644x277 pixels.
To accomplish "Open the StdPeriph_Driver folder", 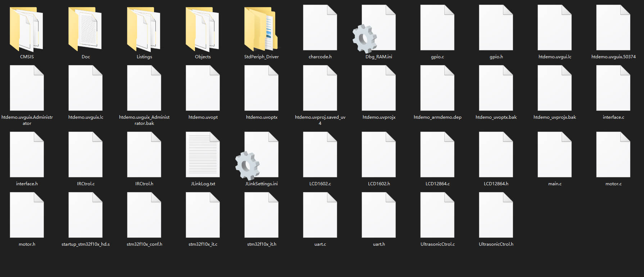I will coord(261,29).
